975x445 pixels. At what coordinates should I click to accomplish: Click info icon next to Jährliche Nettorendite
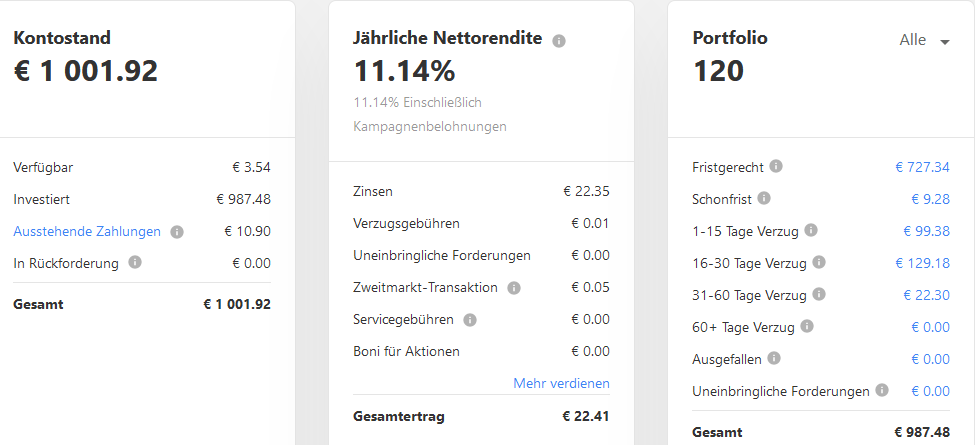pyautogui.click(x=559, y=42)
